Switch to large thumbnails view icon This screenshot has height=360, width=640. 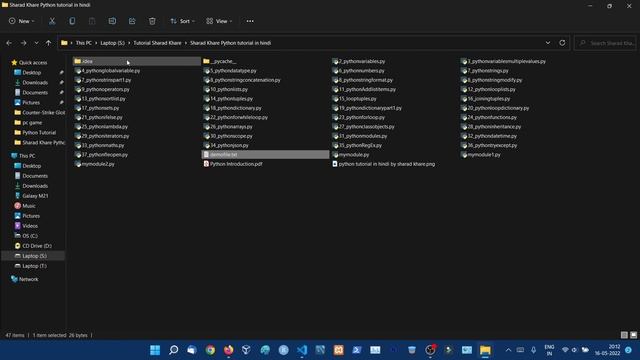(633, 335)
